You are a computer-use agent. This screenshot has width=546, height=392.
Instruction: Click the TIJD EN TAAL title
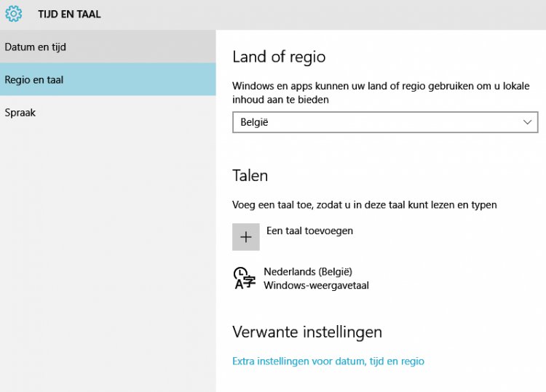(x=69, y=14)
